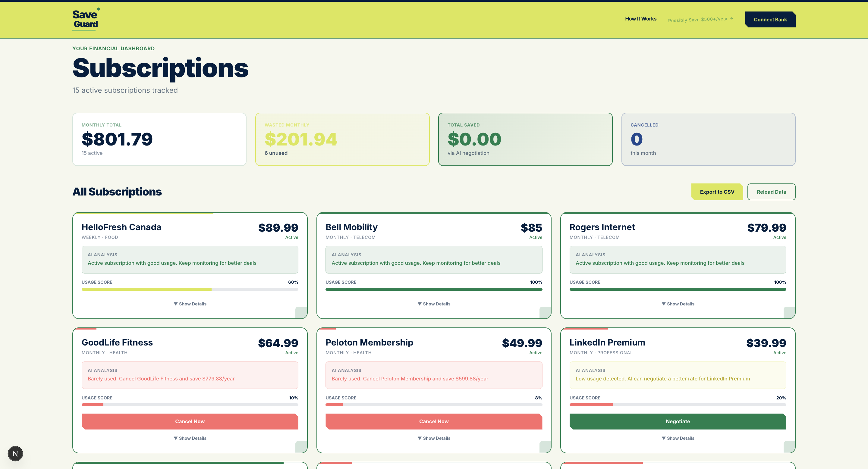Negotiate a better LinkedIn Premium rate
The image size is (868, 469).
[x=678, y=421]
